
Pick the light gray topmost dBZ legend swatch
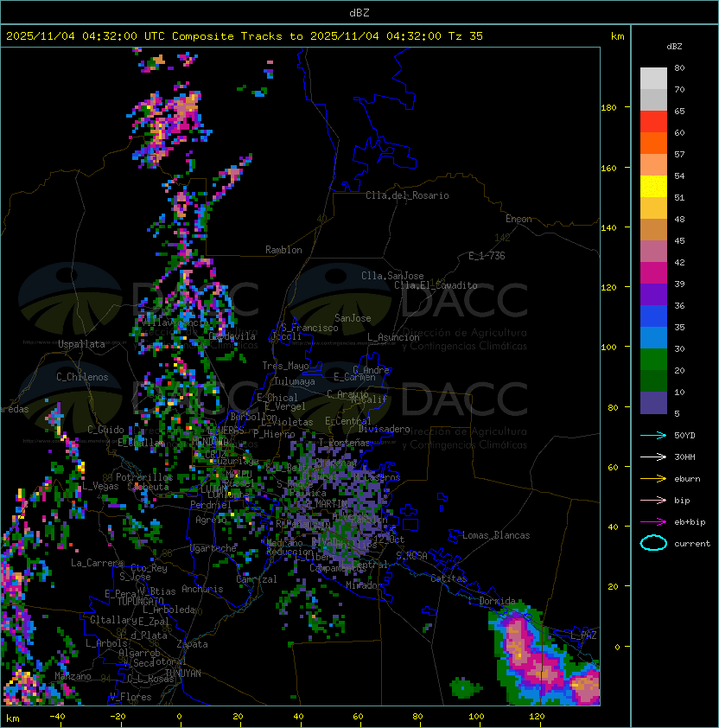(653, 79)
